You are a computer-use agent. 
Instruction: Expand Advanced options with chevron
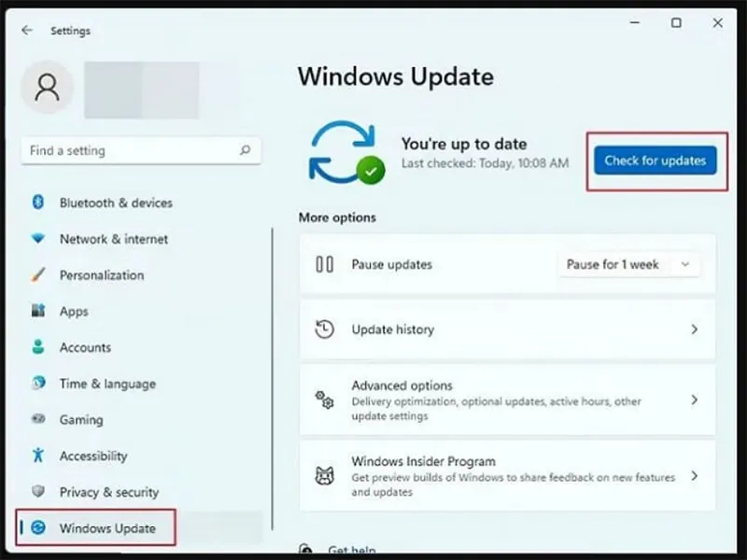(695, 400)
